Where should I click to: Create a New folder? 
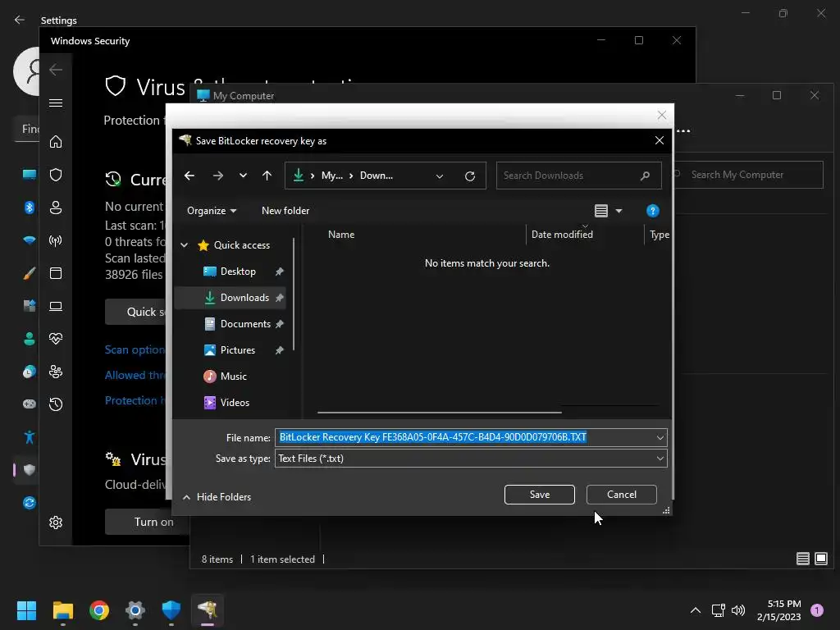click(285, 211)
